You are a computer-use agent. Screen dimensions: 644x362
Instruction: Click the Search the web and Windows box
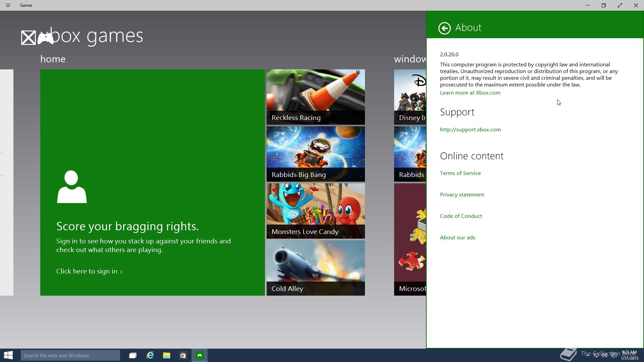(70, 355)
